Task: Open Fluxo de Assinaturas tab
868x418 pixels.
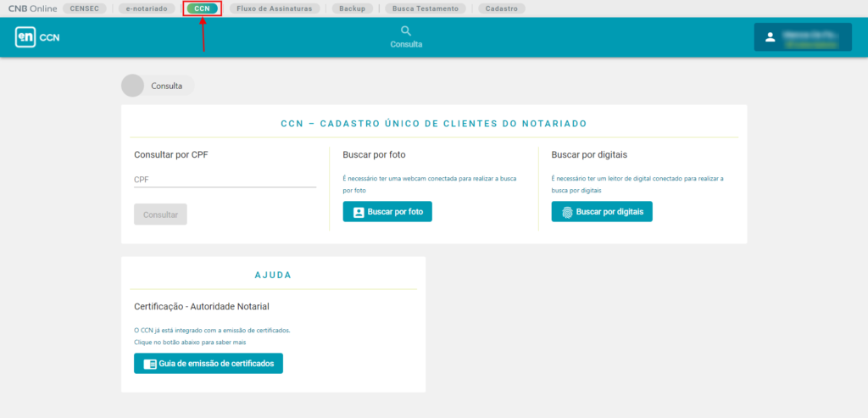Action: pos(274,8)
